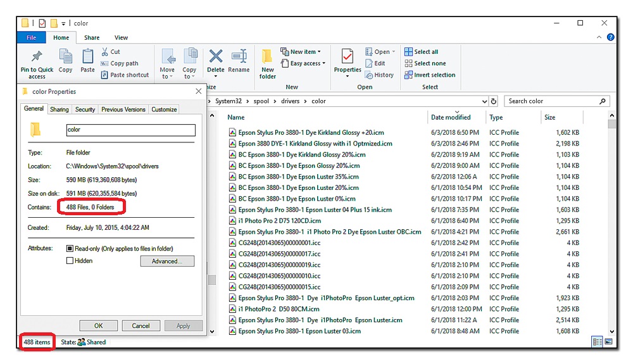Click the Paste clipboard icon
633x364 pixels.
pyautogui.click(x=87, y=57)
